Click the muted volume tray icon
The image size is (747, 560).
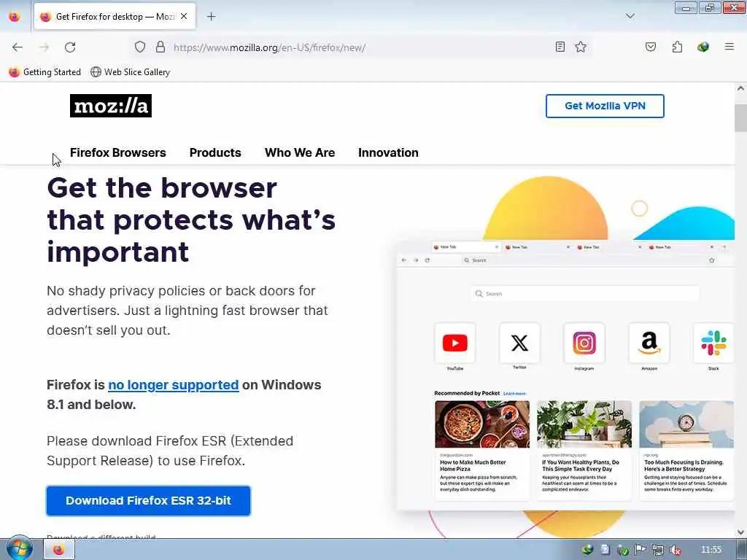pos(676,550)
